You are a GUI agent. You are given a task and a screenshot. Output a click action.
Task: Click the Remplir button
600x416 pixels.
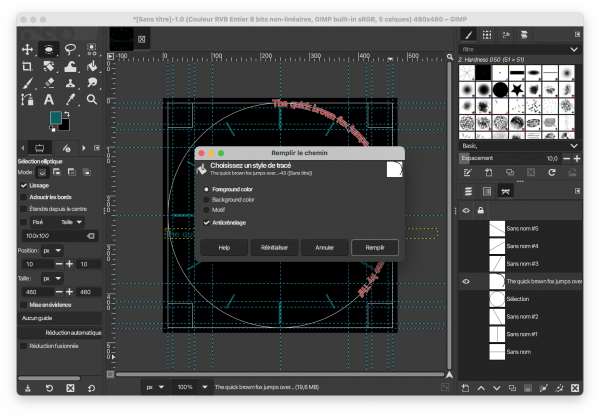click(x=375, y=248)
